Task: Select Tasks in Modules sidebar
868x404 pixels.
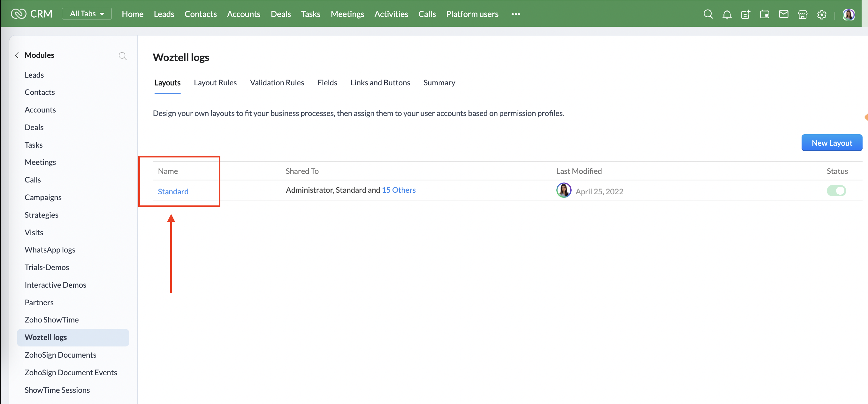Action: pyautogui.click(x=33, y=145)
